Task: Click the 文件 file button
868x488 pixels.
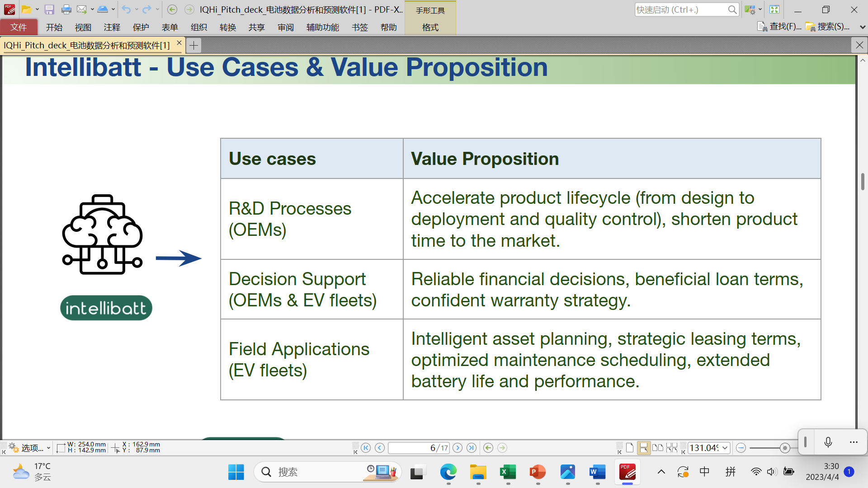Action: (x=19, y=27)
